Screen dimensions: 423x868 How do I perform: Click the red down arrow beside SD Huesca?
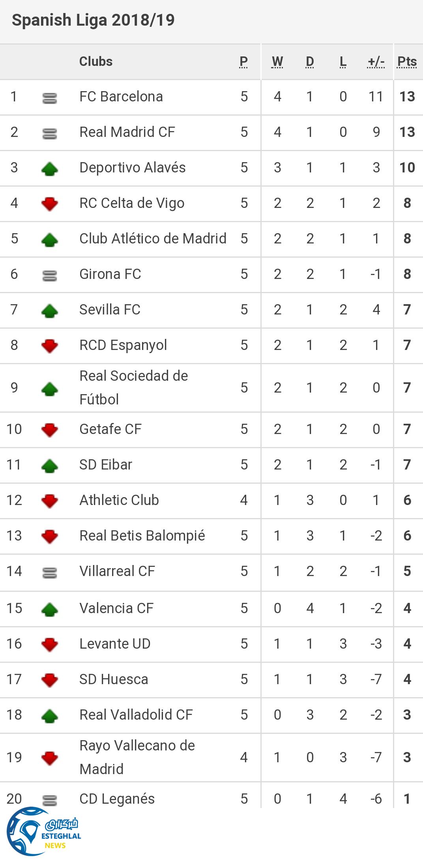click(x=50, y=680)
